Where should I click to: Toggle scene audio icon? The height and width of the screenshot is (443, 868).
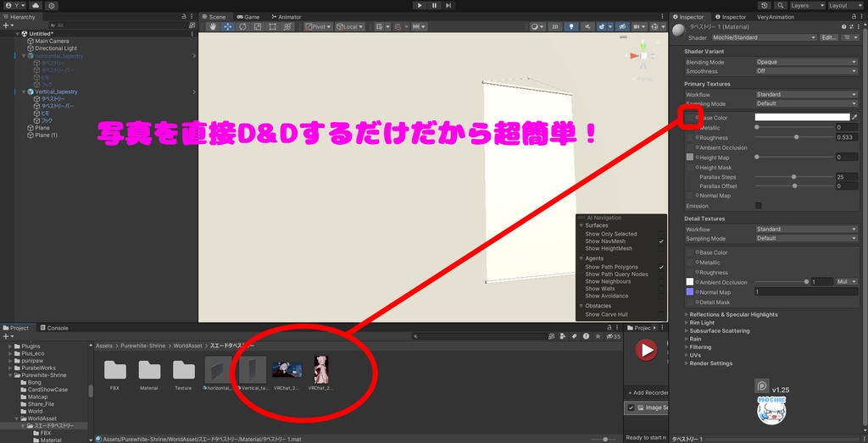[587, 26]
